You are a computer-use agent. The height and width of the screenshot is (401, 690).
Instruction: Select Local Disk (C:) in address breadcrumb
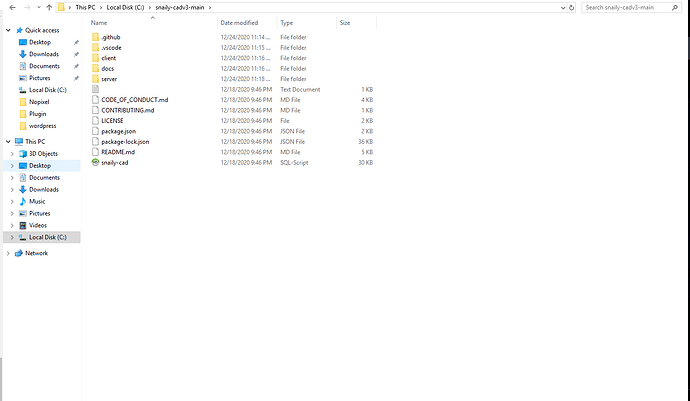(x=125, y=7)
